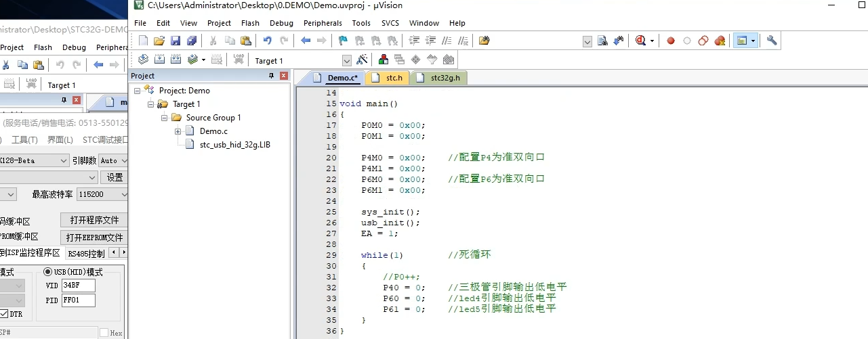The width and height of the screenshot is (868, 339).
Task: Toggle the Hex checkbox
Action: pos(104,333)
